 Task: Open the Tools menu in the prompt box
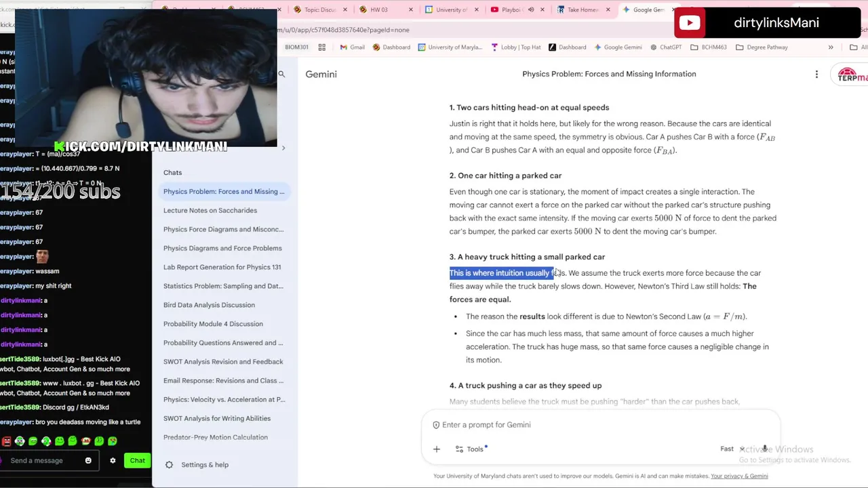(x=471, y=449)
